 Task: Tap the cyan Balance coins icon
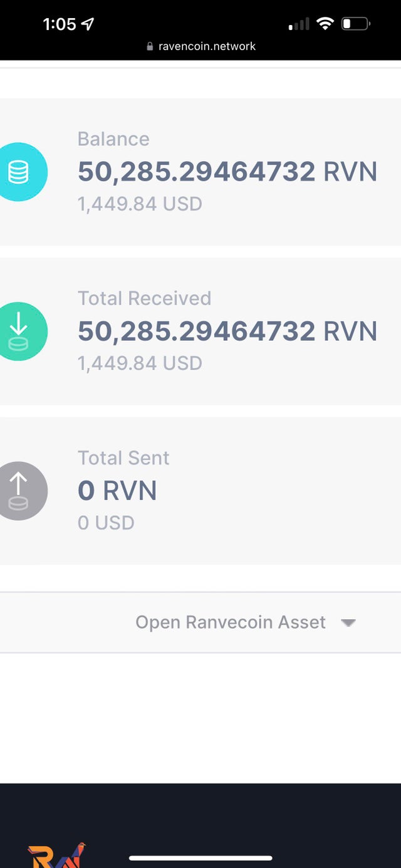20,172
